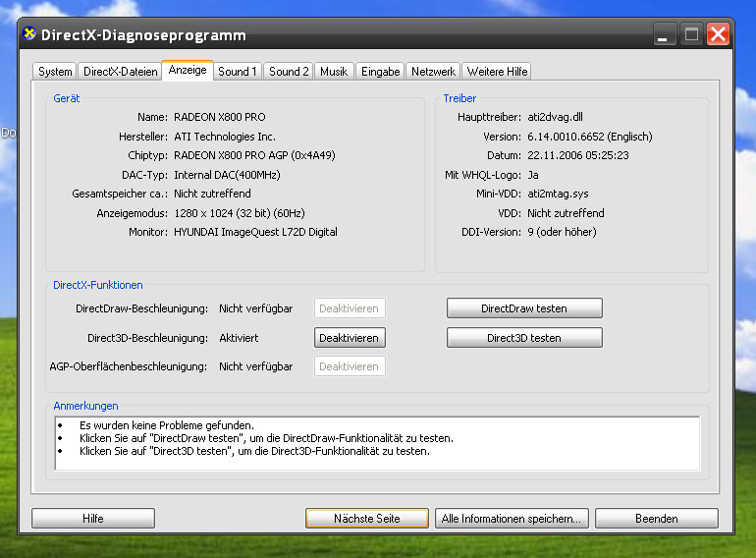Click the note about 'DirectDraw testen'
Screen dimensions: 756x558
[267, 438]
